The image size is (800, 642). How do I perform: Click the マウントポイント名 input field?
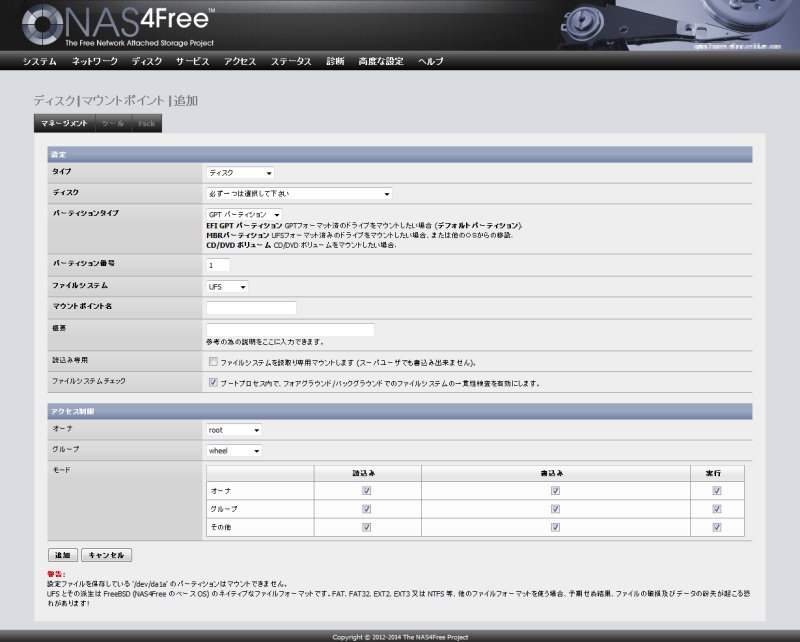(x=251, y=308)
